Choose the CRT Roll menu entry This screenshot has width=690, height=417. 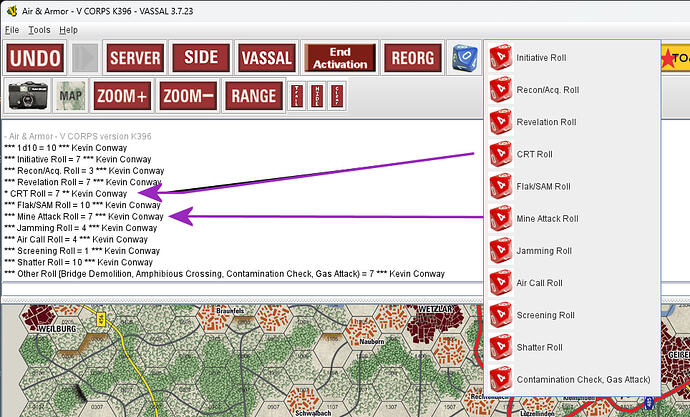572,154
